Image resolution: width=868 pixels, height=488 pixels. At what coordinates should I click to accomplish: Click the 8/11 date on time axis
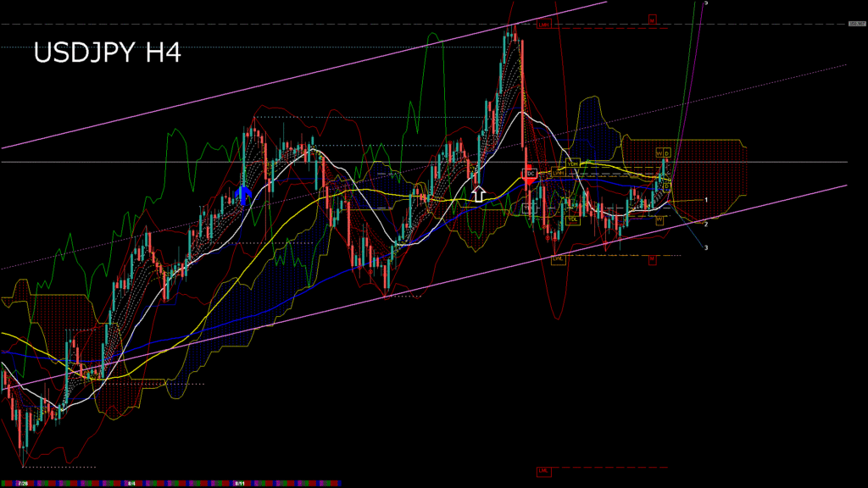tap(240, 484)
